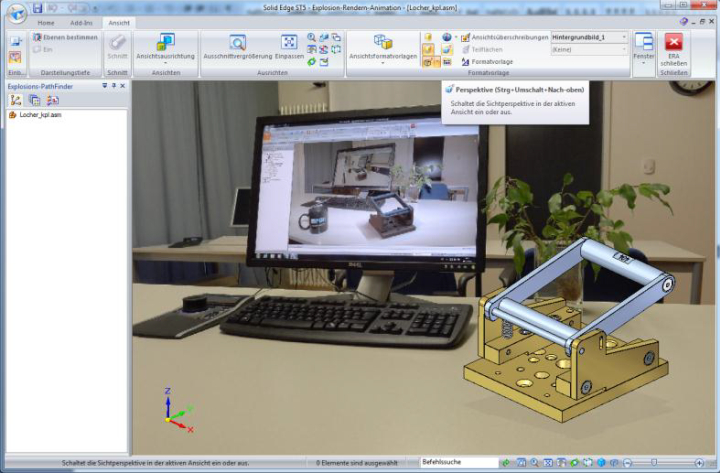Close the Explosions-PathFinder panel

tap(123, 86)
